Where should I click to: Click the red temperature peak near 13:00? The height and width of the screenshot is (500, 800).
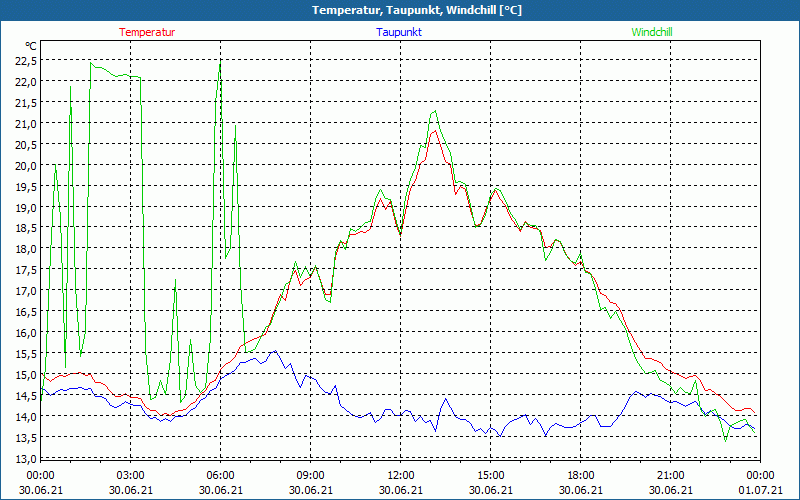434,131
